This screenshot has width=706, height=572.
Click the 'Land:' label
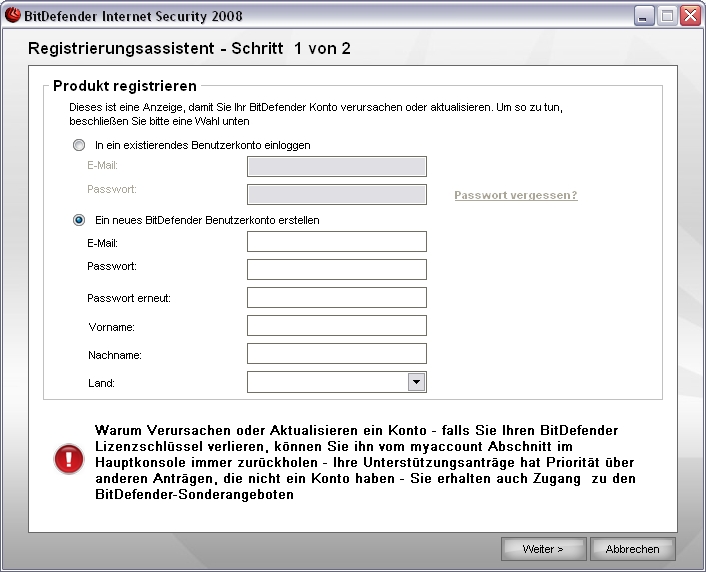point(101,383)
